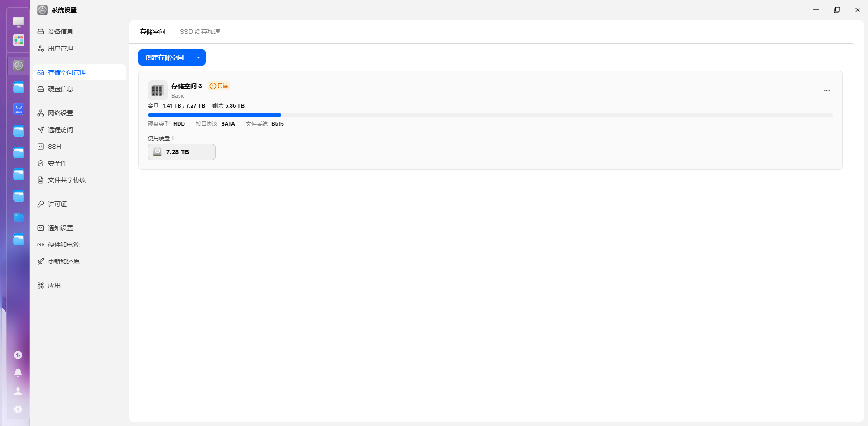Open the blue smile app store icon
Screen dimensions: 868x426
pos(19,109)
